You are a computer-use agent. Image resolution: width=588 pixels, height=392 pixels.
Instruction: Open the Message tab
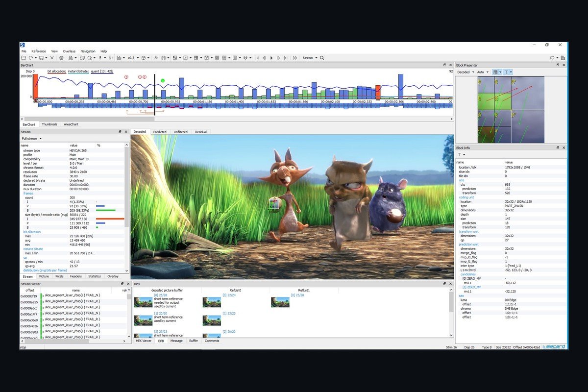point(176,341)
